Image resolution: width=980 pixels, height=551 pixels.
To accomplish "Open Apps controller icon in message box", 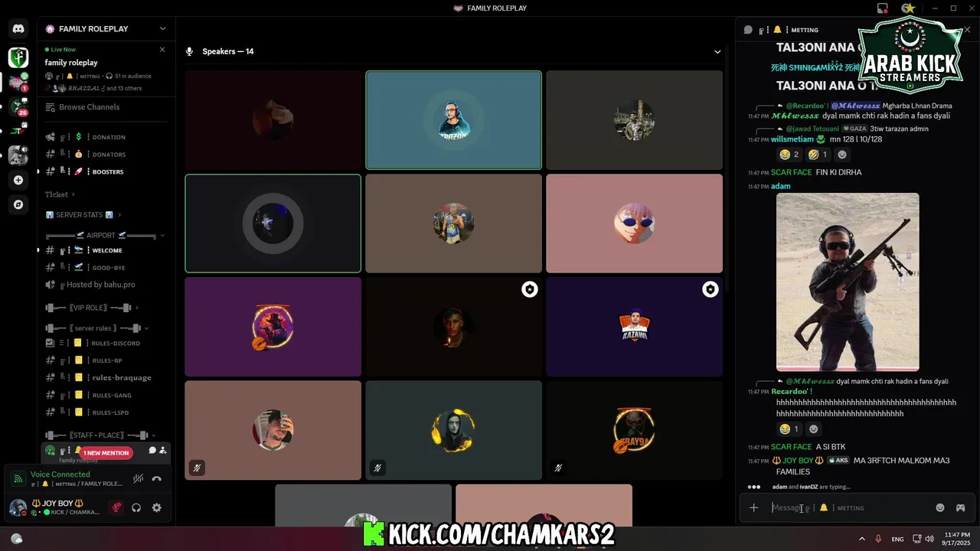I will tap(960, 507).
